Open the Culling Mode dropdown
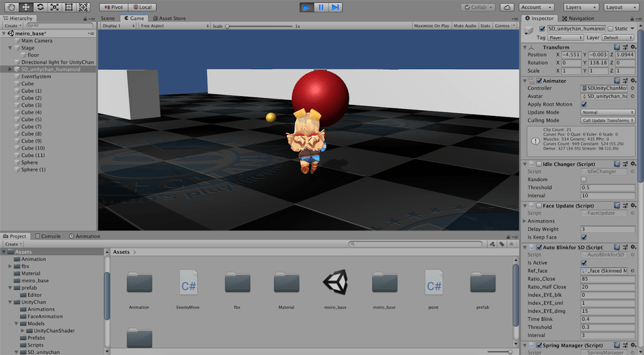This screenshot has height=355, width=644. (x=608, y=121)
